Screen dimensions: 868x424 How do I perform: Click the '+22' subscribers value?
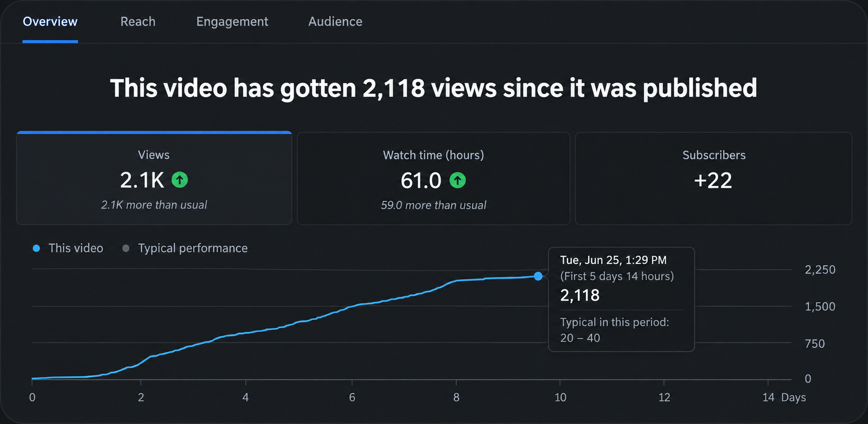click(713, 180)
